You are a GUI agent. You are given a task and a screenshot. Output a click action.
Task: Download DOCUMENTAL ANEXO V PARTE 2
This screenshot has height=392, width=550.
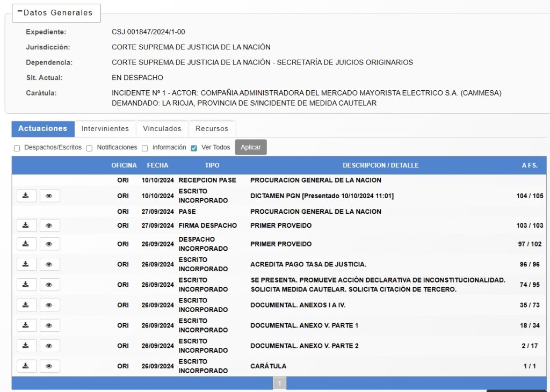click(x=26, y=345)
